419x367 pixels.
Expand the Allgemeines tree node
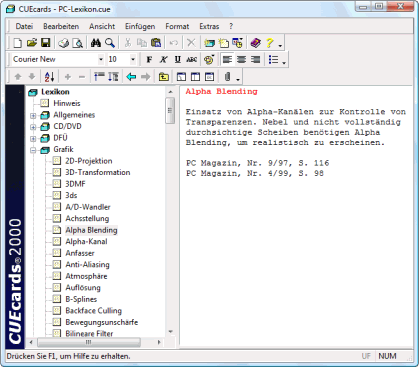33,116
